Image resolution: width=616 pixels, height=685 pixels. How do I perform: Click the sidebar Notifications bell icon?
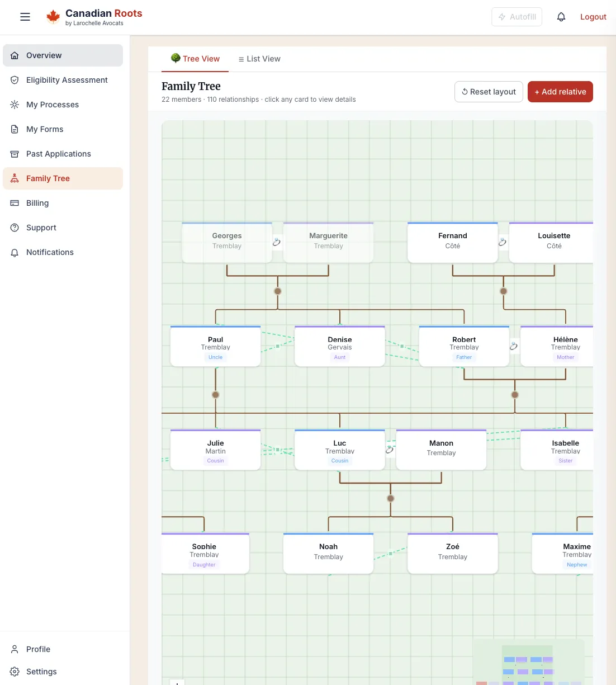pyautogui.click(x=15, y=252)
